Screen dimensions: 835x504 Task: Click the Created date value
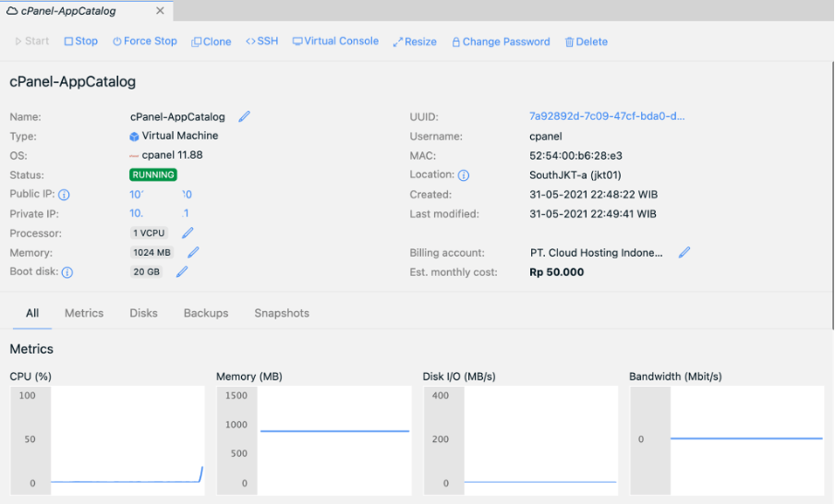(x=593, y=194)
